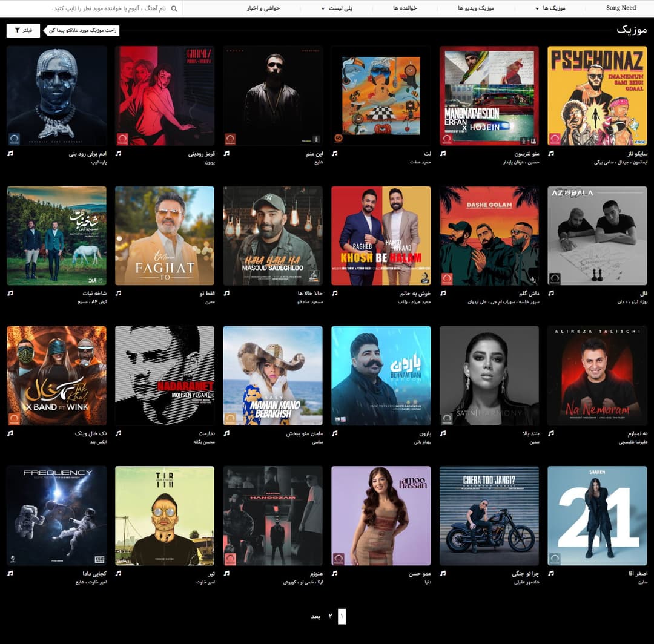The image size is (654, 644).
Task: Click music note icon beside لت
Action: click(334, 153)
